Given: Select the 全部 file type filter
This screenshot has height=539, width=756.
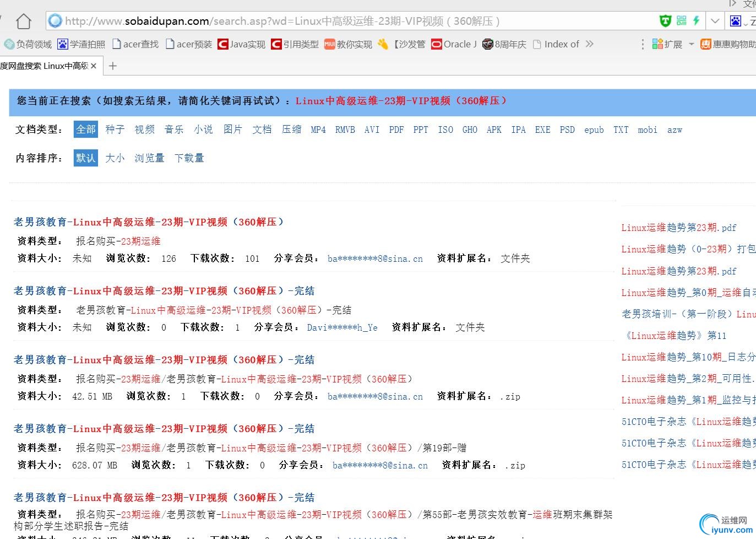Looking at the screenshot, I should pos(86,130).
